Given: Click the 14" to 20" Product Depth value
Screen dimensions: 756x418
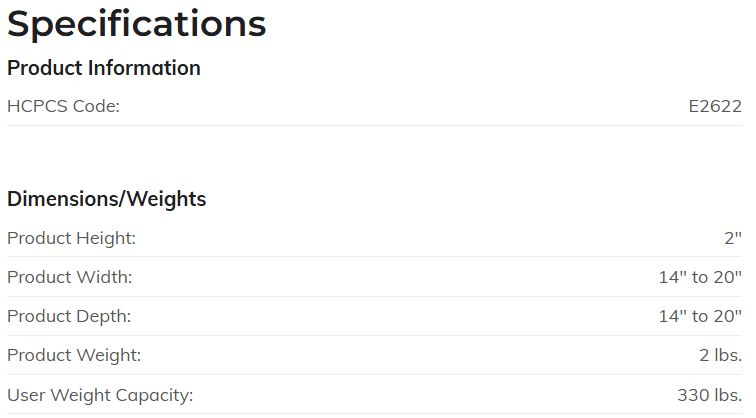Looking at the screenshot, I should click(x=700, y=316).
